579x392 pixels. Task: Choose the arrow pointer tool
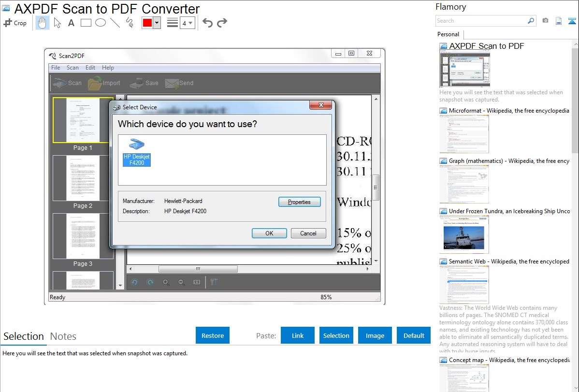(57, 23)
